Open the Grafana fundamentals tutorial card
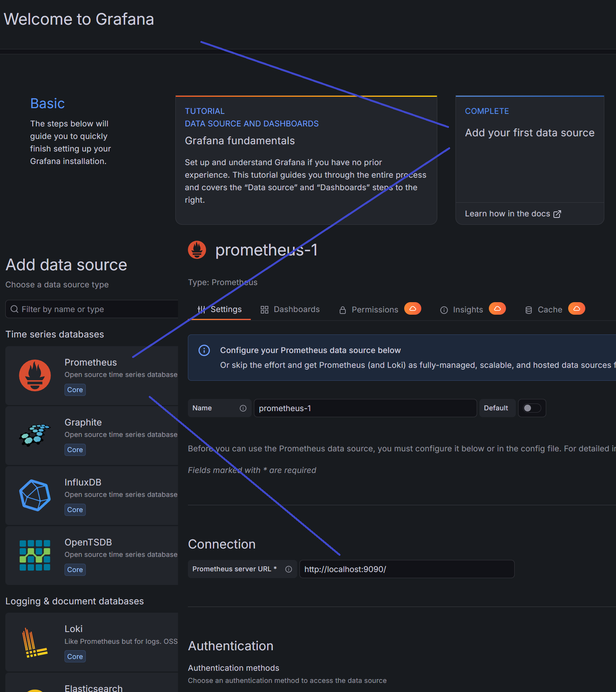616x692 pixels. click(x=306, y=160)
